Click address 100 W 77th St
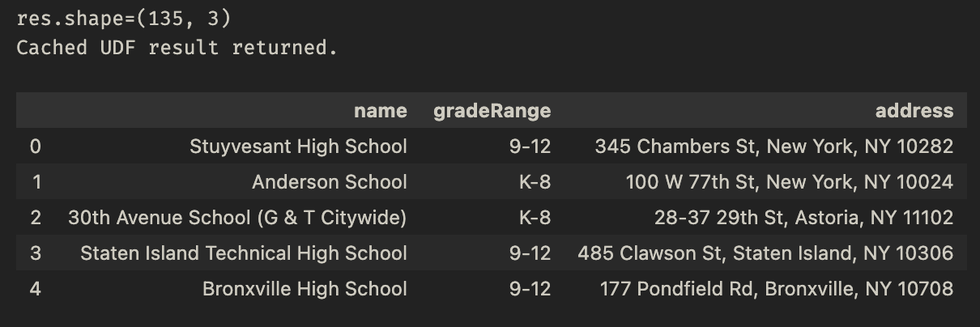The height and width of the screenshot is (327, 980). (790, 182)
